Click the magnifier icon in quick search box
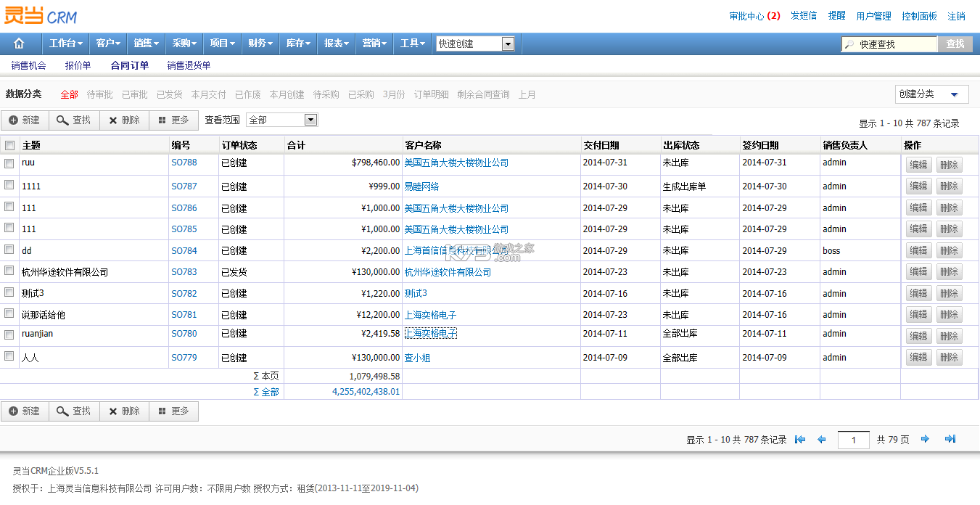 [849, 44]
